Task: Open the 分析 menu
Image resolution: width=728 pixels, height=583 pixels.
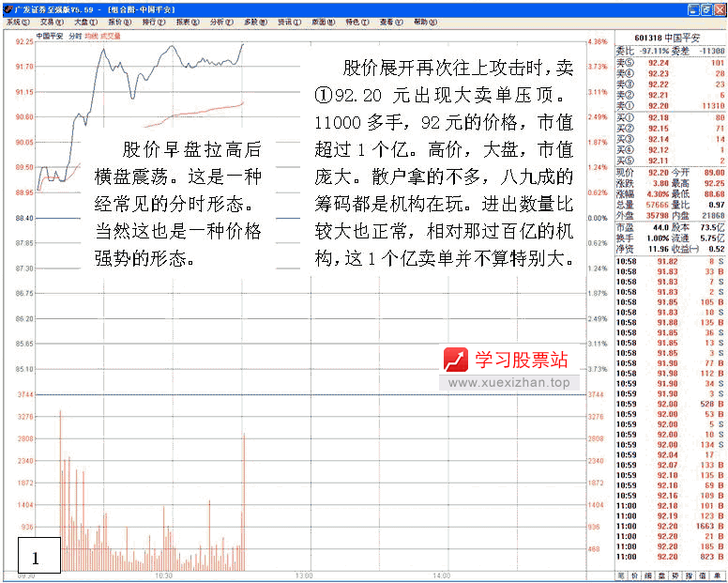Action: click(221, 22)
